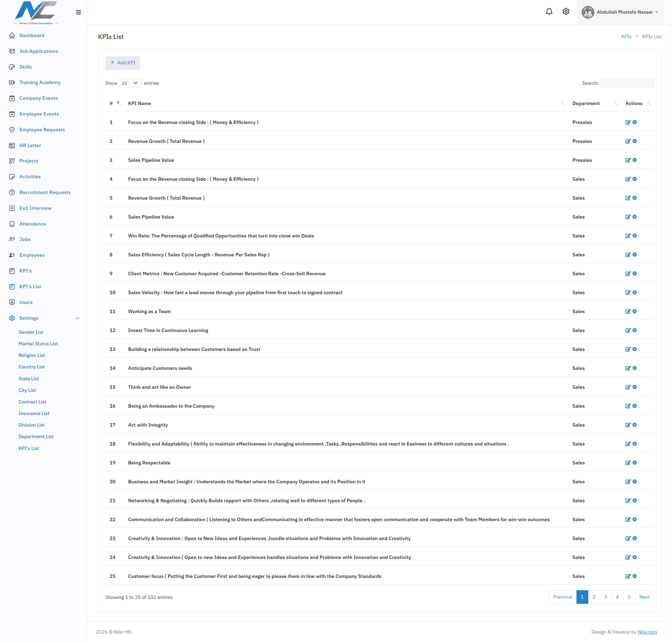Open the notifications bell icon

549,12
